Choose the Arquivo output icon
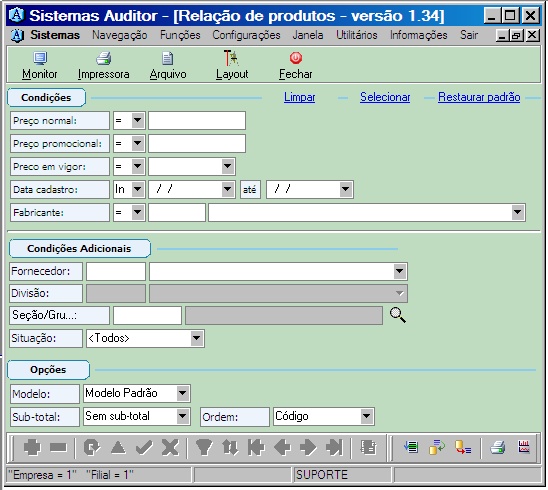 tap(167, 58)
